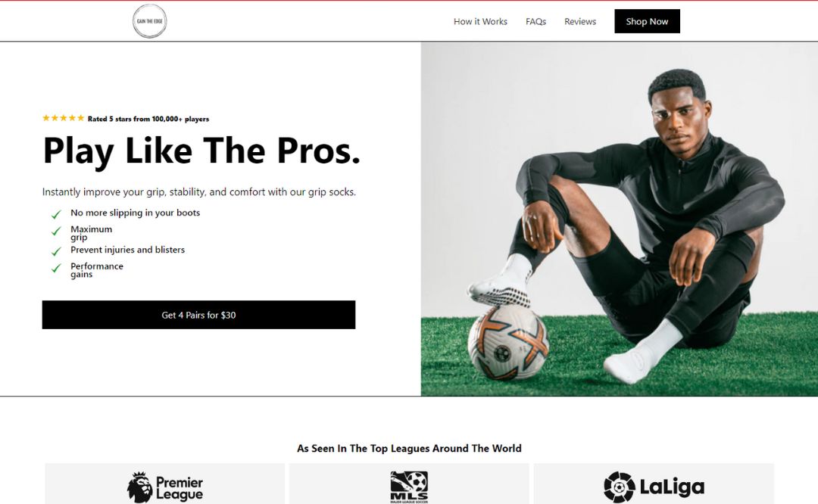Click the Premier League logo

[x=165, y=488]
